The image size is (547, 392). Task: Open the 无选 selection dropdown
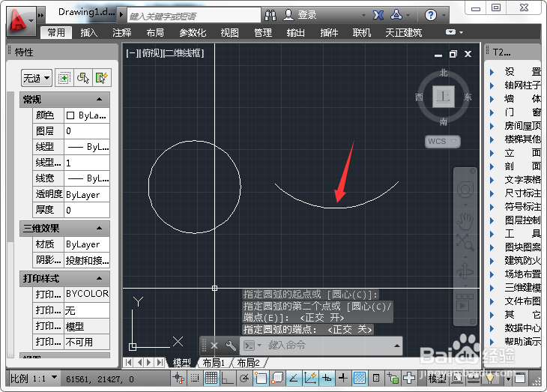[x=37, y=78]
